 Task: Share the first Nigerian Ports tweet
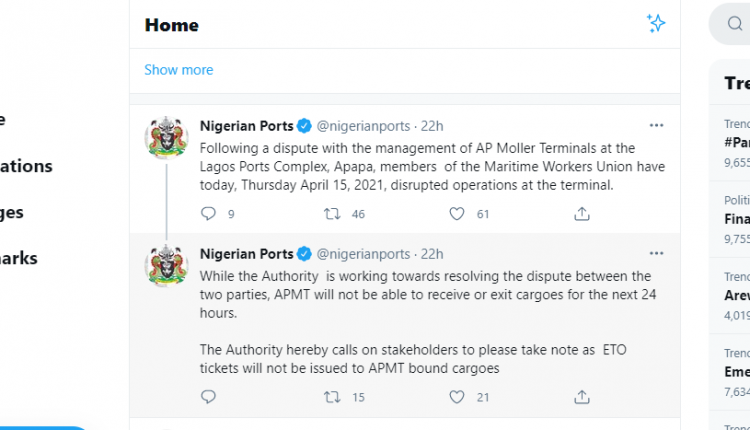[581, 213]
